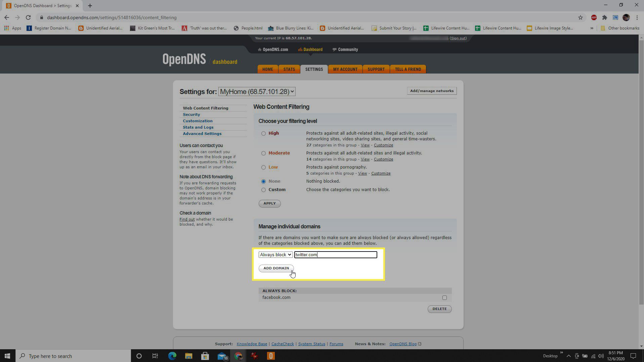Open the TELL A FRIEND tab
The height and width of the screenshot is (362, 644).
(408, 69)
